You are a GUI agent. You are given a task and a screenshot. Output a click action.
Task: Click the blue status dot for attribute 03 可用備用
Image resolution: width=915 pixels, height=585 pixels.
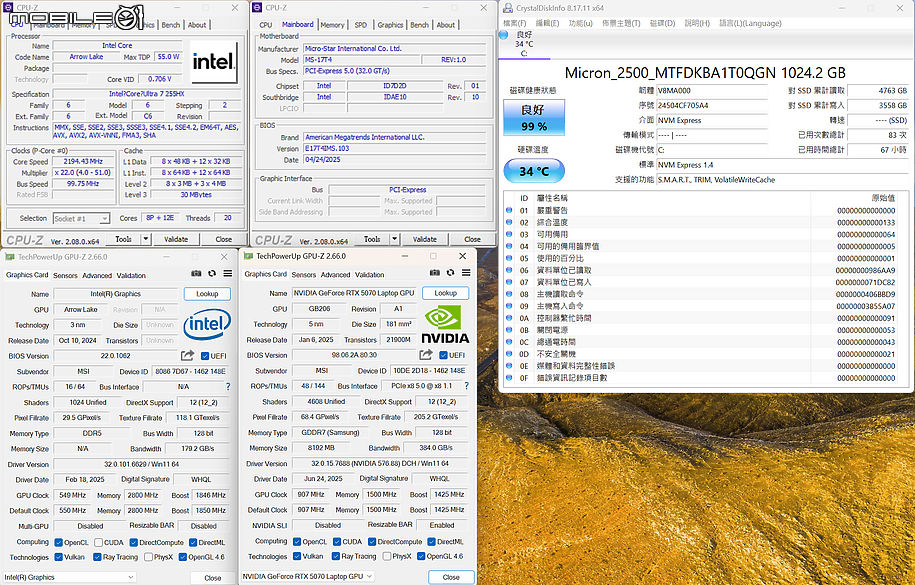(509, 235)
